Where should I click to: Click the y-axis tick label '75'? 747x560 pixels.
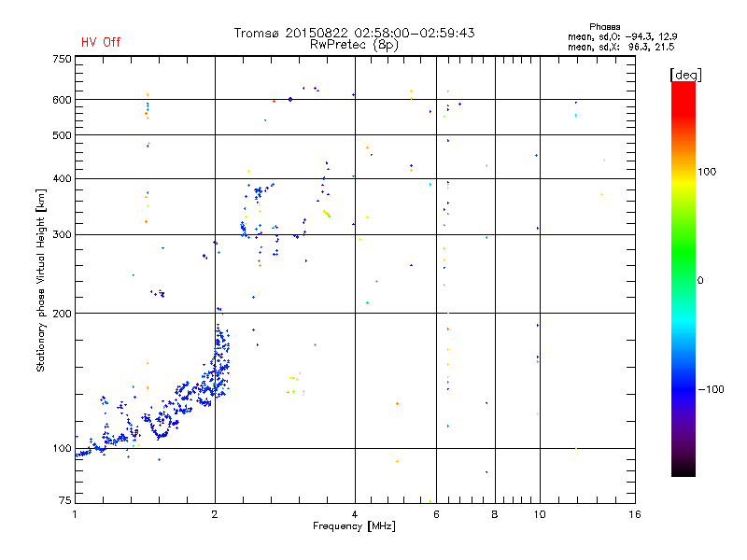[x=65, y=500]
